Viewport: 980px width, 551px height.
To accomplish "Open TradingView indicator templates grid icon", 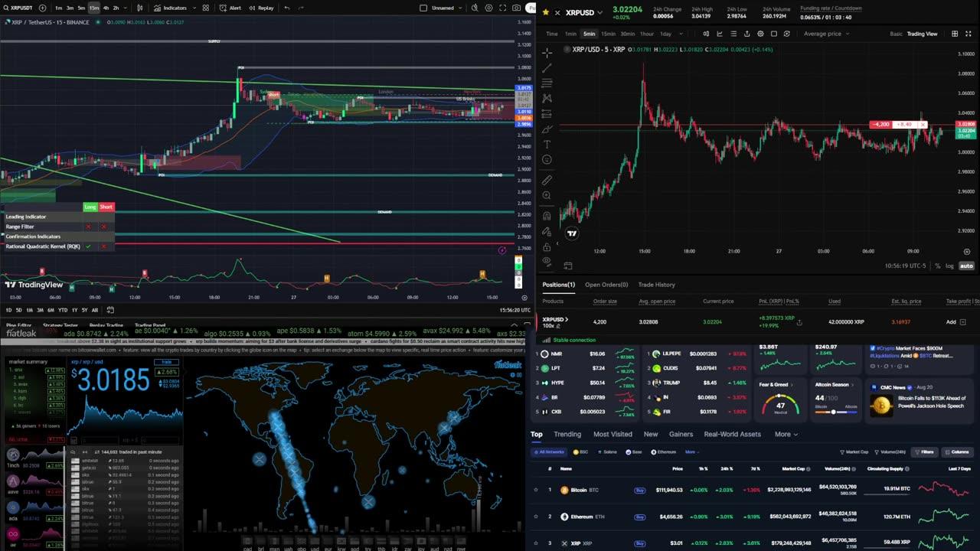I will click(x=206, y=8).
